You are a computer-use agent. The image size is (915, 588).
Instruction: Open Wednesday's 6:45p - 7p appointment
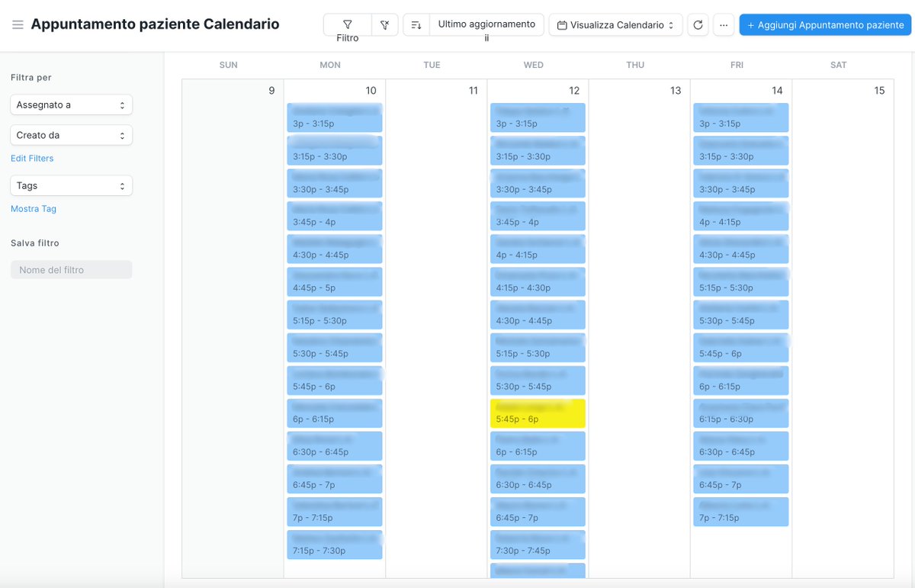(x=538, y=512)
